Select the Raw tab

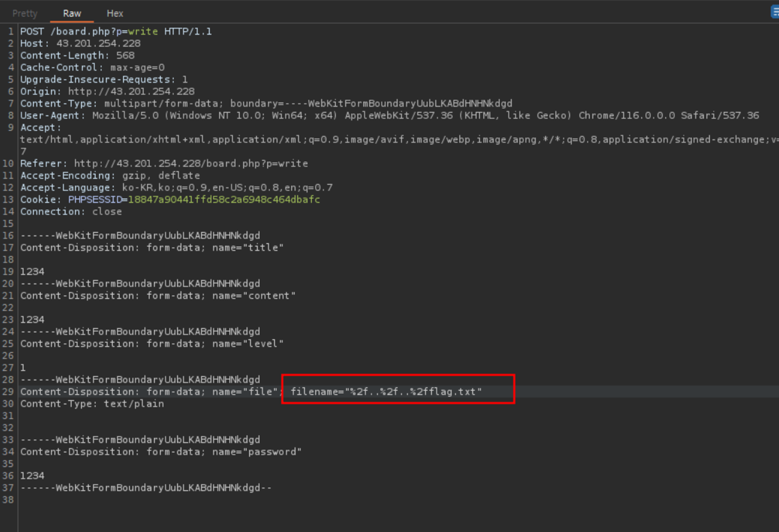click(x=72, y=14)
